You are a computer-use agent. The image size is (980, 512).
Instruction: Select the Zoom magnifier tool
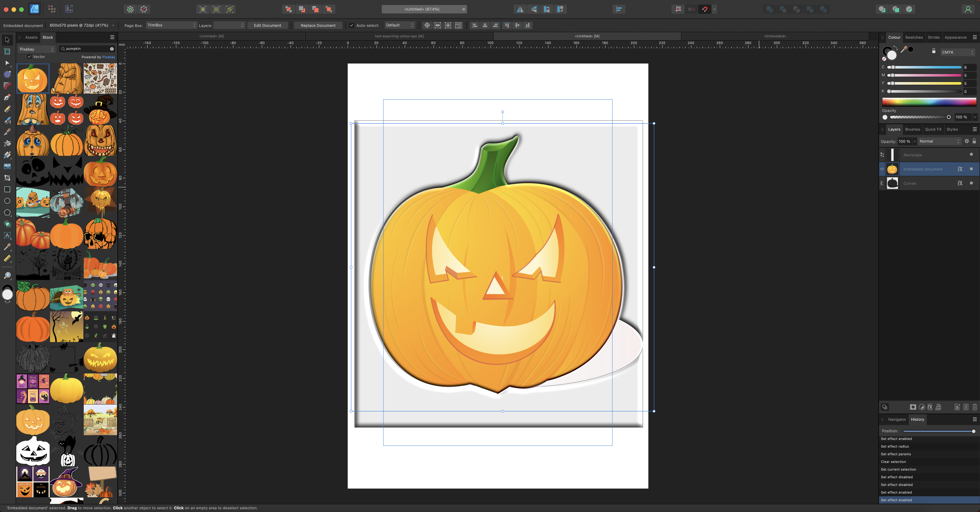[x=7, y=275]
